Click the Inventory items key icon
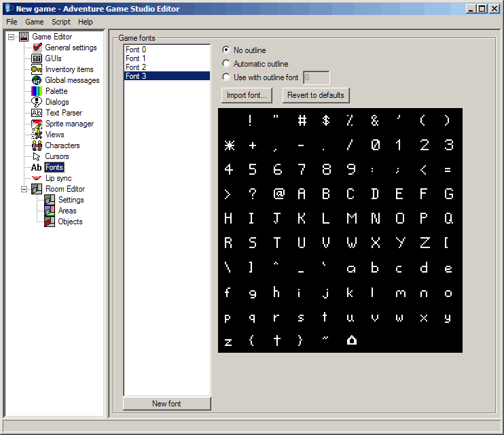504x435 pixels. pyautogui.click(x=37, y=69)
